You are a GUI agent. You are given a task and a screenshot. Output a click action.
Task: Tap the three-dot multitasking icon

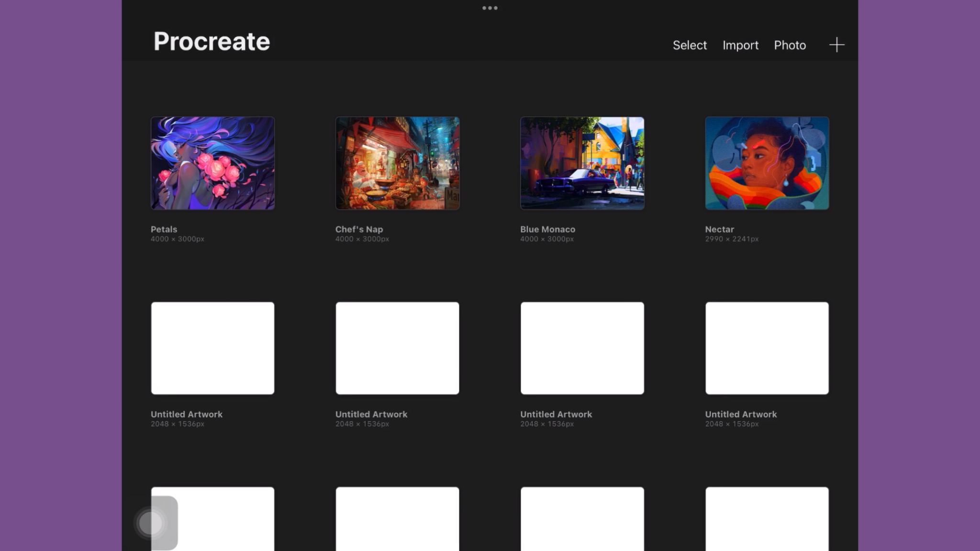point(490,8)
